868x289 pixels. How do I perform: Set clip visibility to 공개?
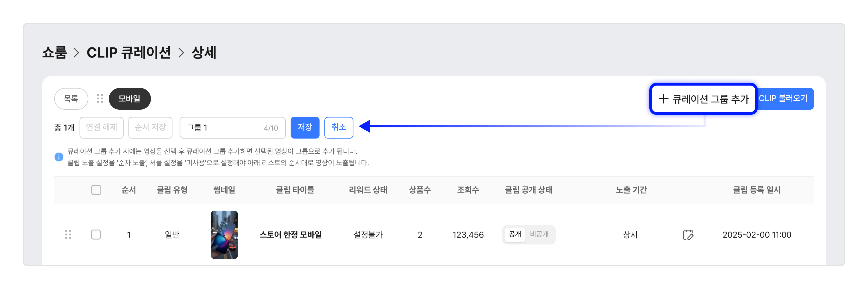coord(515,234)
